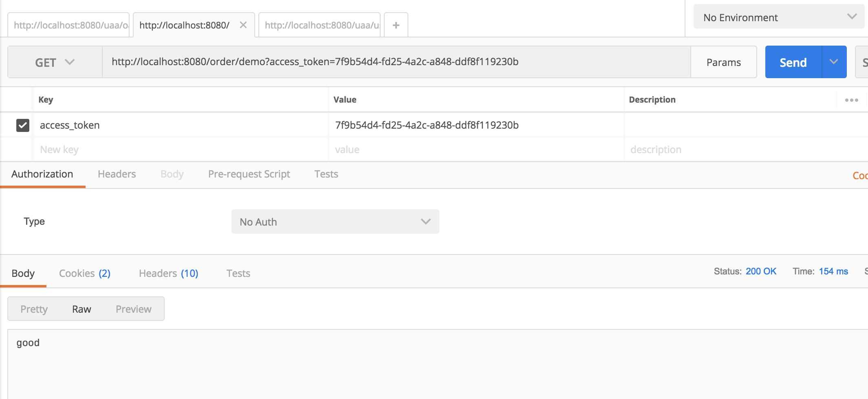Viewport: 868px width, 399px height.
Task: Uncheck the access_token parameter checkbox
Action: [23, 125]
